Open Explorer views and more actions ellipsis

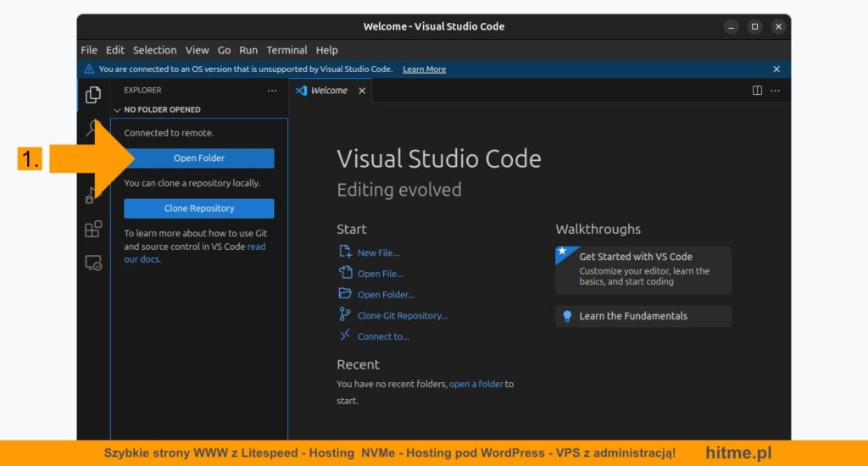pos(272,90)
